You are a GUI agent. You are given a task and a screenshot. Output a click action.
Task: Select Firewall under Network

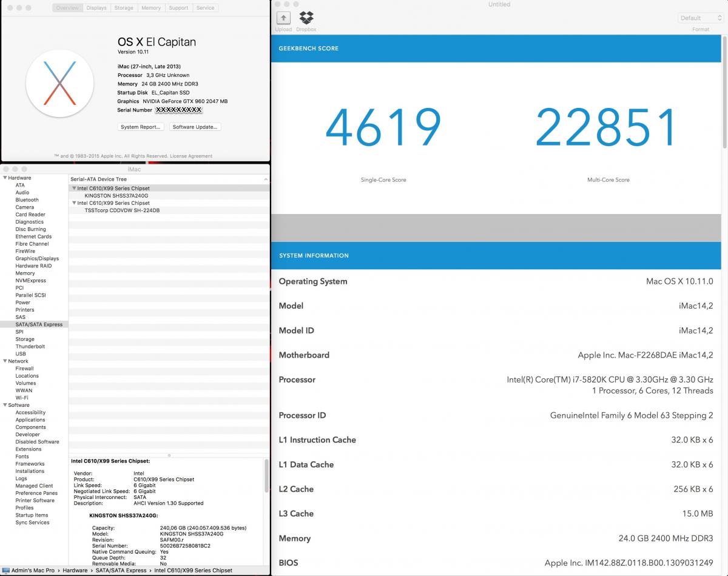click(x=25, y=369)
